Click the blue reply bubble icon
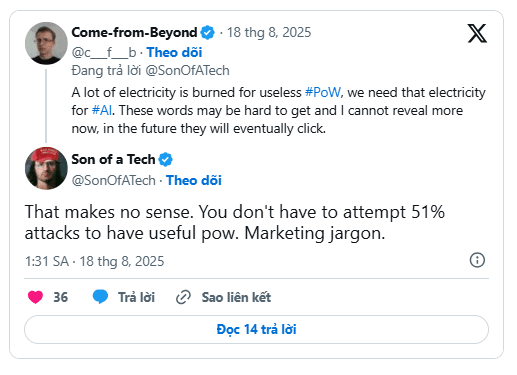Viewport: 517px width, 375px height. [x=100, y=297]
